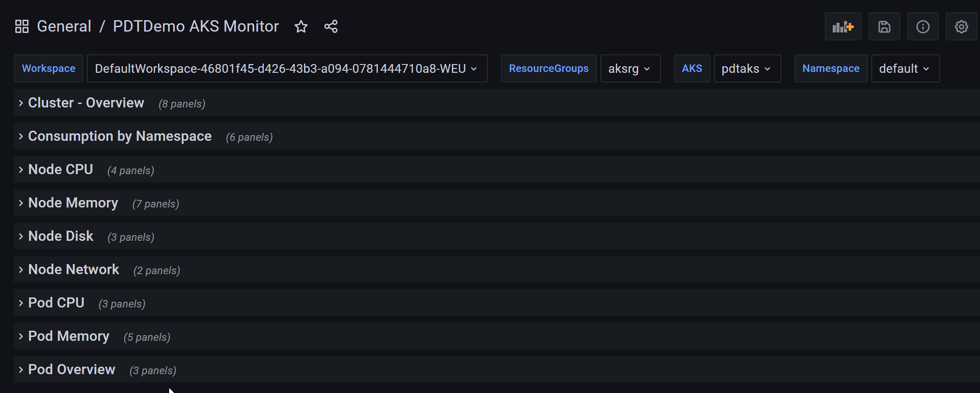This screenshot has height=393, width=980.
Task: Click the "(5 panels)" count text
Action: pos(147,337)
